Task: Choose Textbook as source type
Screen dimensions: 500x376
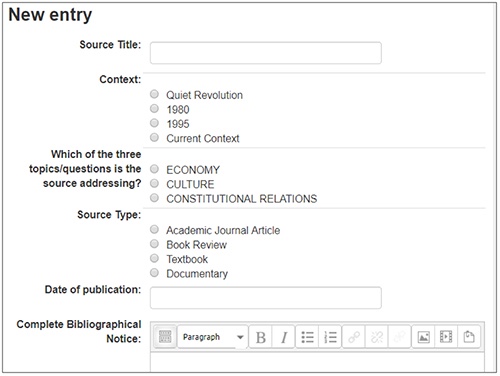Action: [x=154, y=258]
